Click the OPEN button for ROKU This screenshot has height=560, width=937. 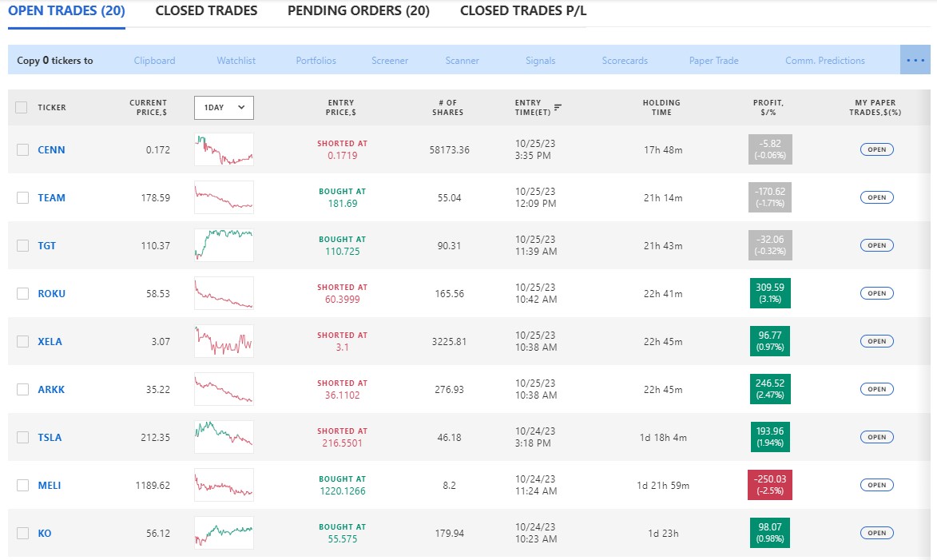tap(876, 293)
